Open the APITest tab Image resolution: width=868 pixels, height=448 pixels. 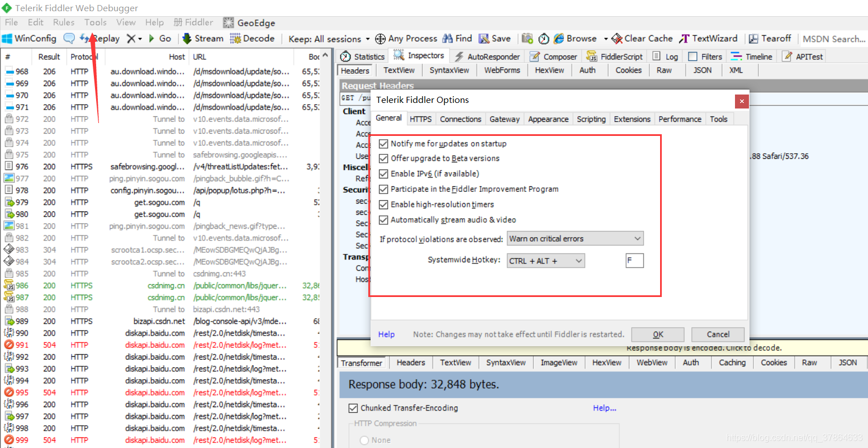(803, 56)
